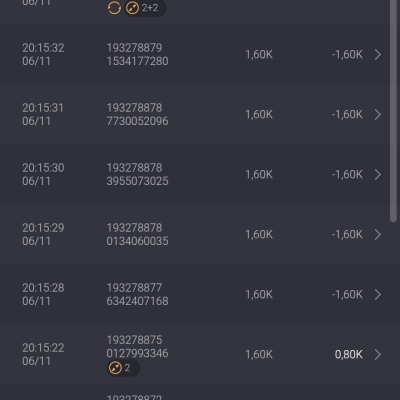Click the -1,60K result at 20:15:32
The height and width of the screenshot is (400, 400).
(x=347, y=55)
